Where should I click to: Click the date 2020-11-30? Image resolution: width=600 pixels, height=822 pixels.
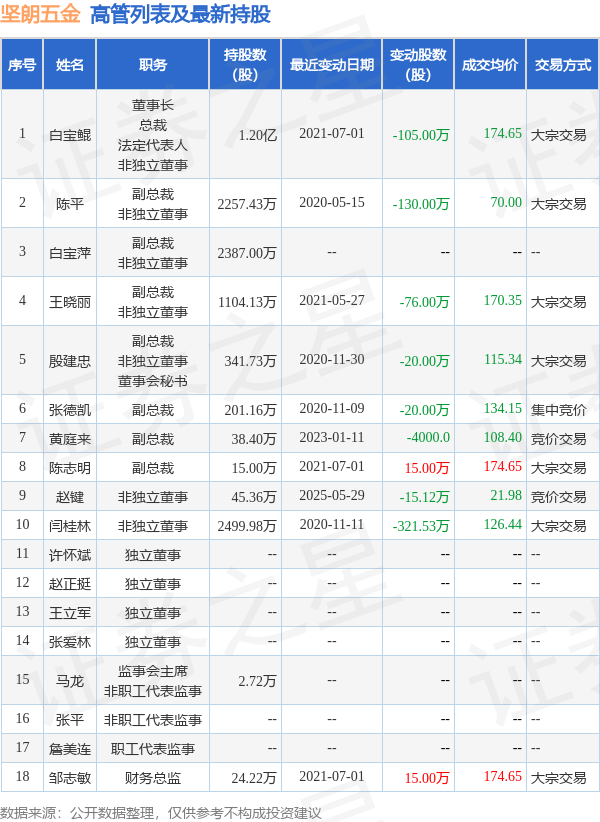[332, 360]
